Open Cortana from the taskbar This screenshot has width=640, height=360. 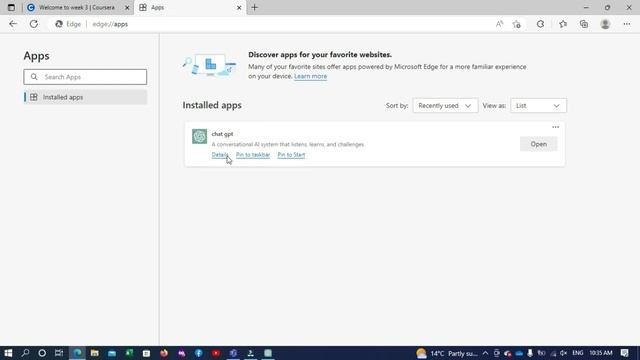click(x=42, y=353)
